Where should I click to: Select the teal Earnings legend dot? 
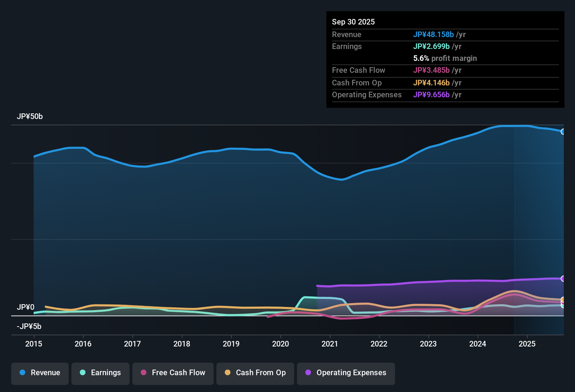[83, 373]
